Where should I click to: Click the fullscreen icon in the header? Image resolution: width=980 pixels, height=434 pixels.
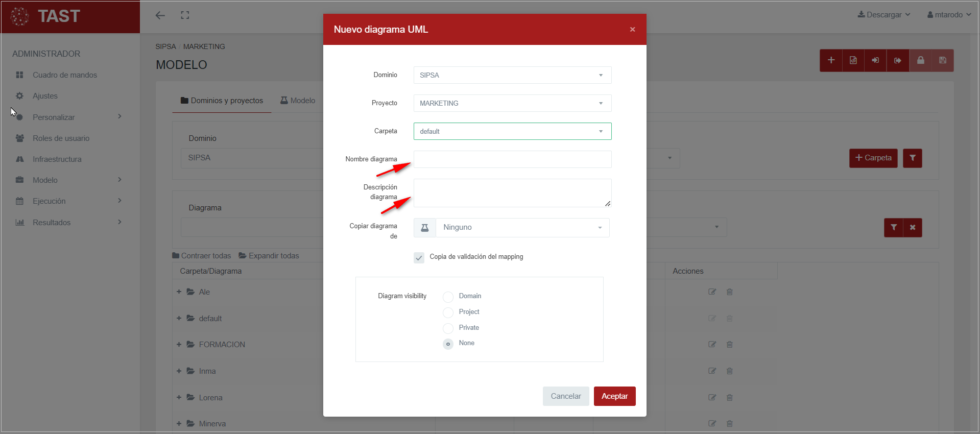[185, 15]
